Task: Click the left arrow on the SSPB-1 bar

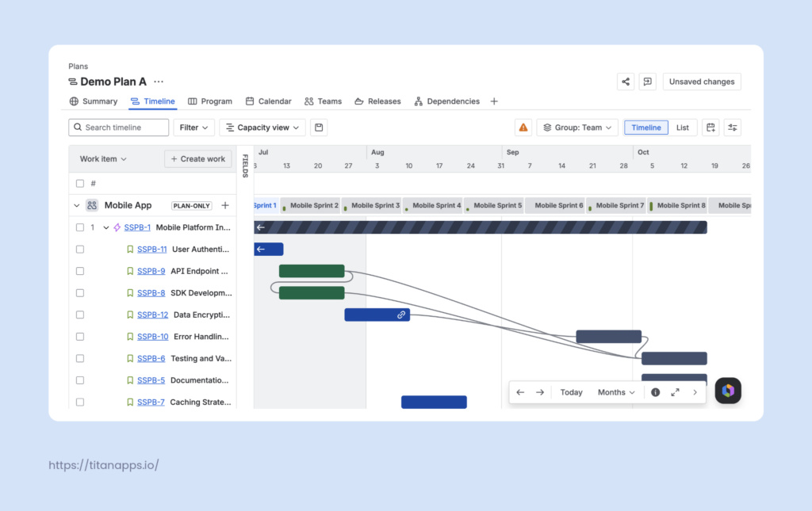Action: tap(261, 227)
